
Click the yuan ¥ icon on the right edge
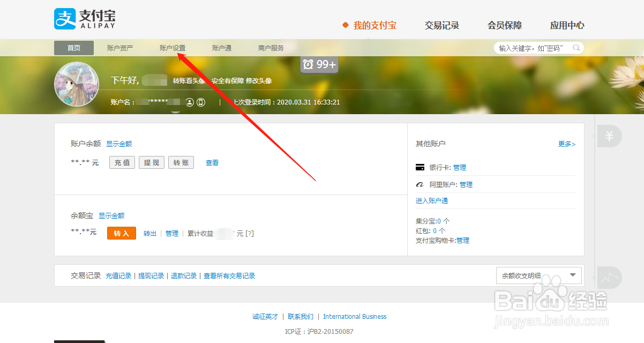pos(609,137)
